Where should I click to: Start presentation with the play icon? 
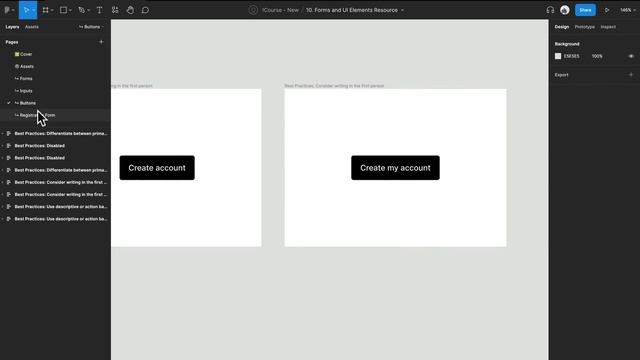click(x=607, y=10)
